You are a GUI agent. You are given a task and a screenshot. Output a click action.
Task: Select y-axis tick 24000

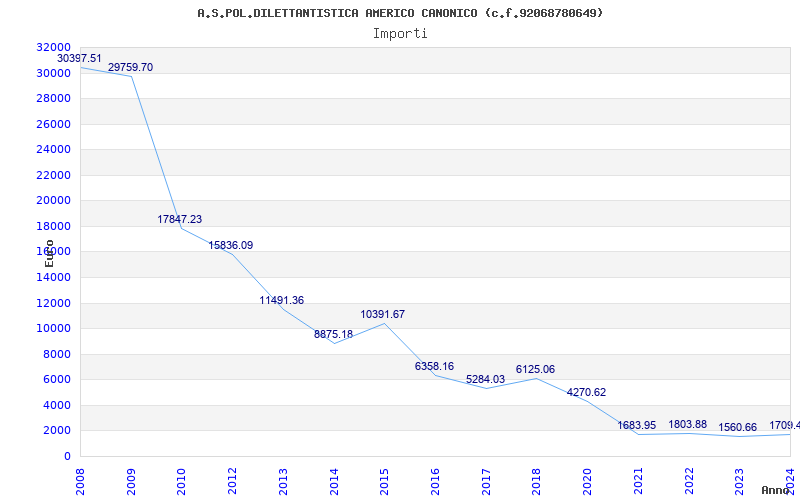(54, 149)
